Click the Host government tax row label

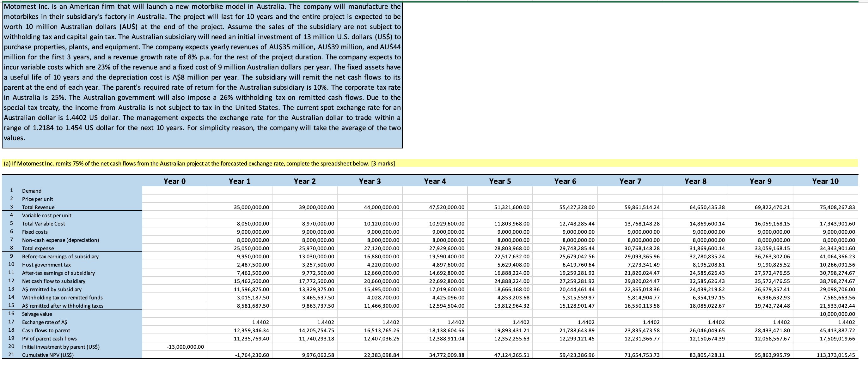[x=46, y=265]
